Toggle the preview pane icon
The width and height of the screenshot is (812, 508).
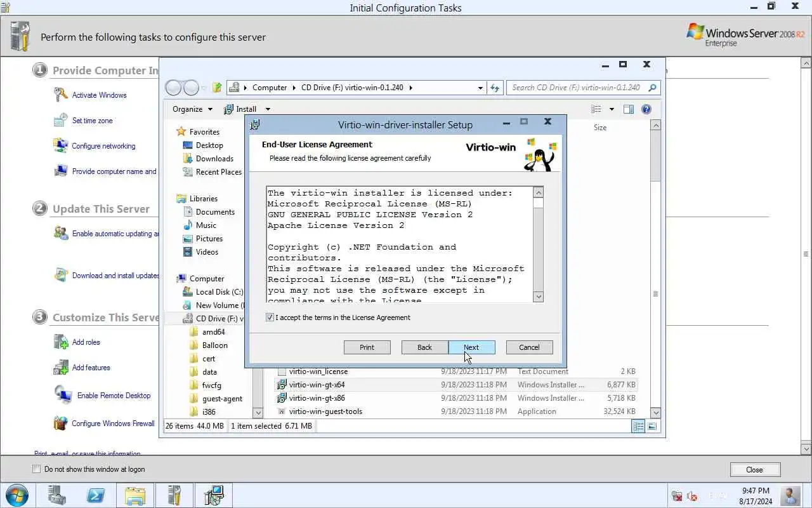pos(629,109)
